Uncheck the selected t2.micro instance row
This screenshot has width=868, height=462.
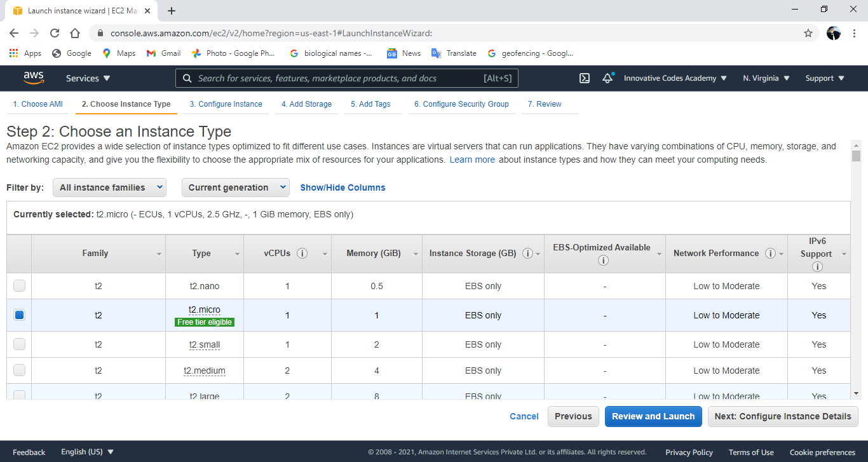19,315
